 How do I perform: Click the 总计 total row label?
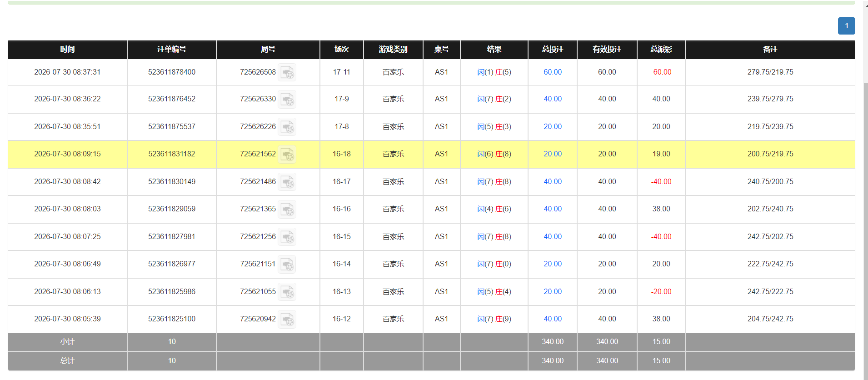pos(67,361)
